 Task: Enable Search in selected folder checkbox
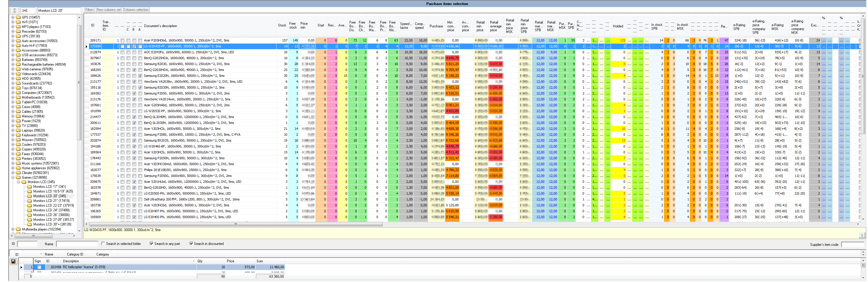coord(103,243)
